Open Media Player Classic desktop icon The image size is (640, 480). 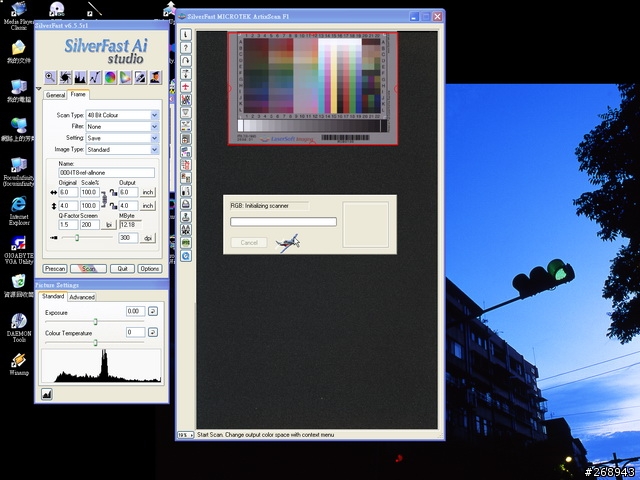(19, 16)
